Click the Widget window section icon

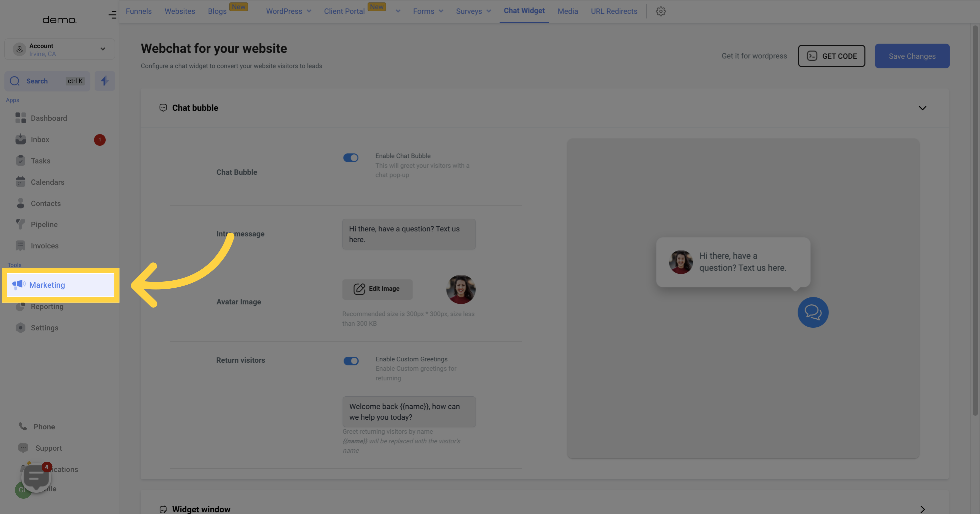pos(163,509)
